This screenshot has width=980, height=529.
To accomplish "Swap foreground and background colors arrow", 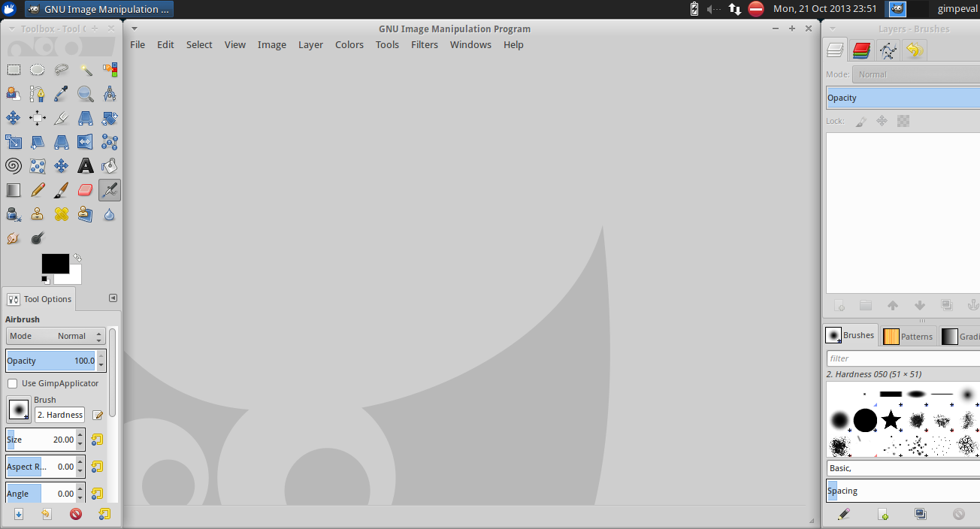I will point(77,258).
